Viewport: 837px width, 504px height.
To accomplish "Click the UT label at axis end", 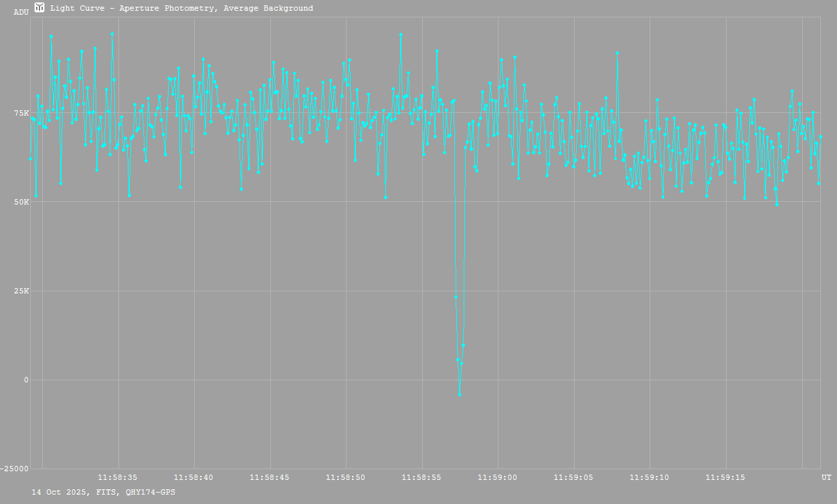I will point(826,477).
